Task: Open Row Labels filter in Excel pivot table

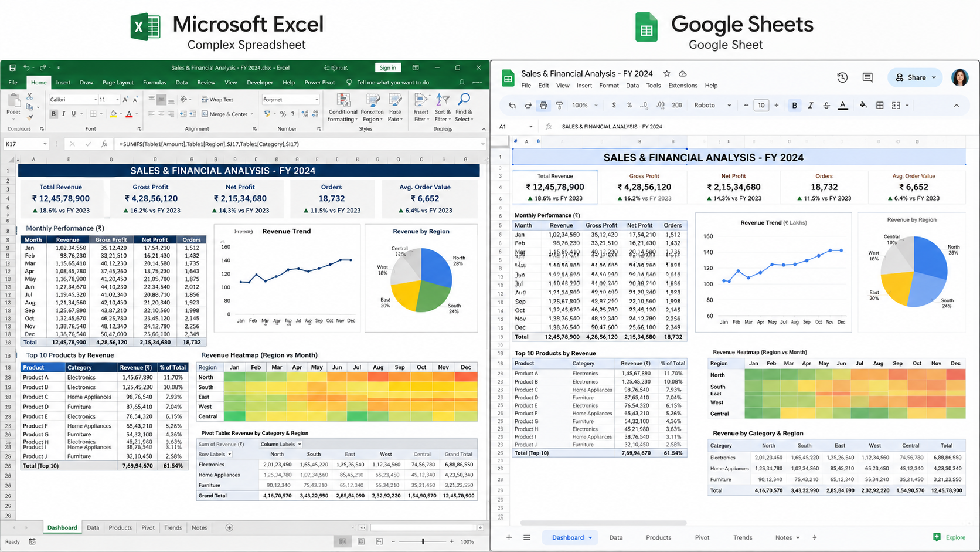Action: pos(229,454)
